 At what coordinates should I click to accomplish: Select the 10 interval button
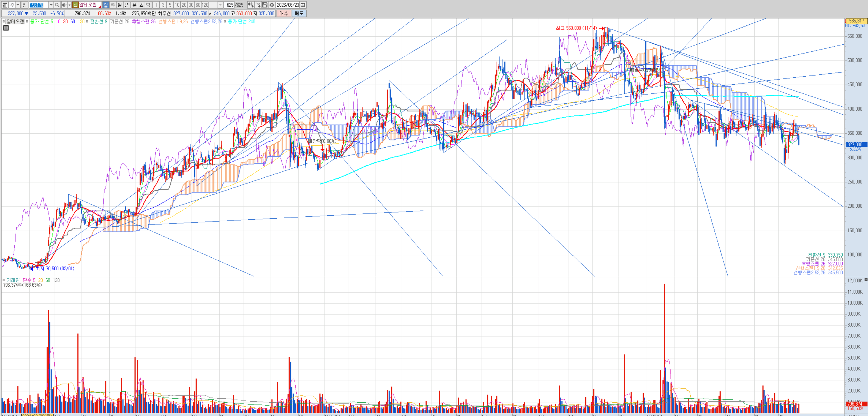pos(177,5)
